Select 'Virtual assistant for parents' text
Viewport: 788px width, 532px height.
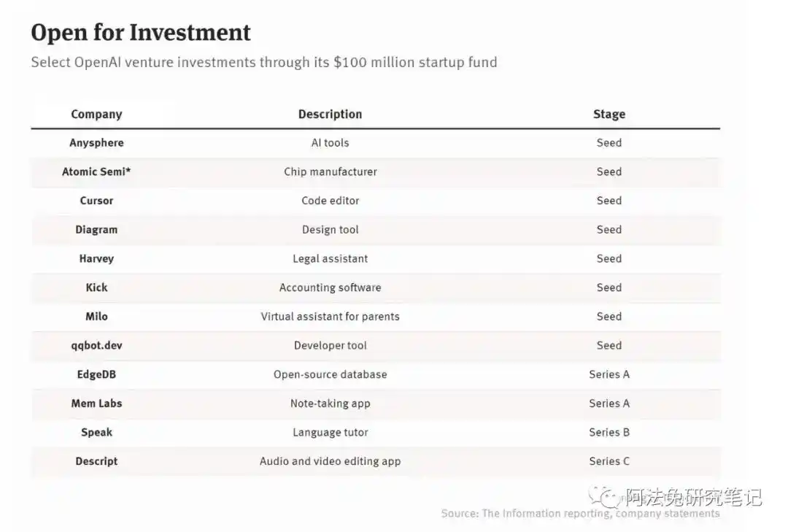pos(330,316)
